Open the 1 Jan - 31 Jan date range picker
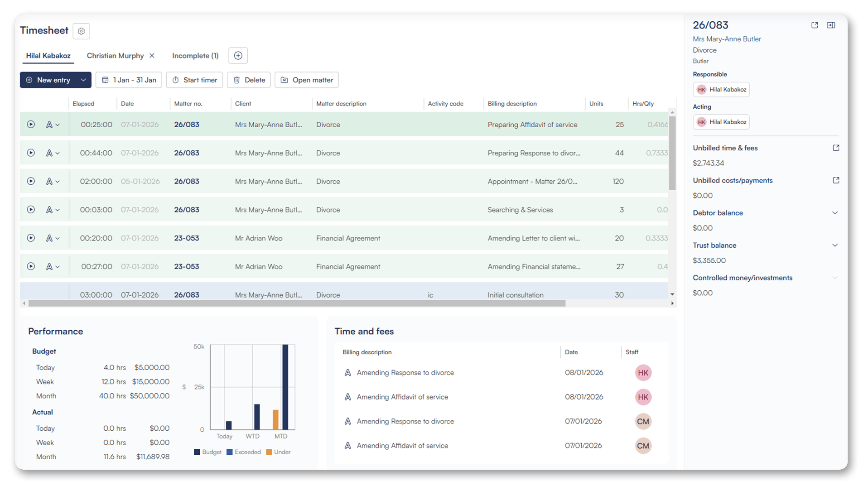This screenshot has width=868, height=491. coord(129,80)
